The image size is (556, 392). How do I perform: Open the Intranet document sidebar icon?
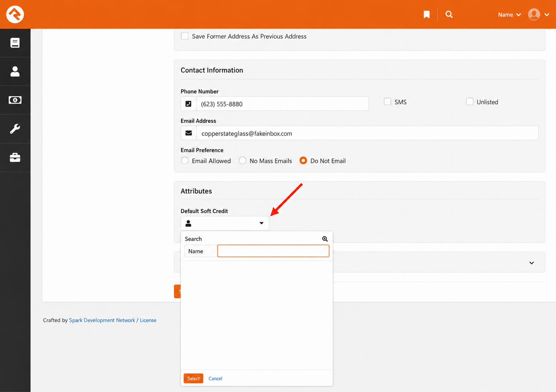15,43
